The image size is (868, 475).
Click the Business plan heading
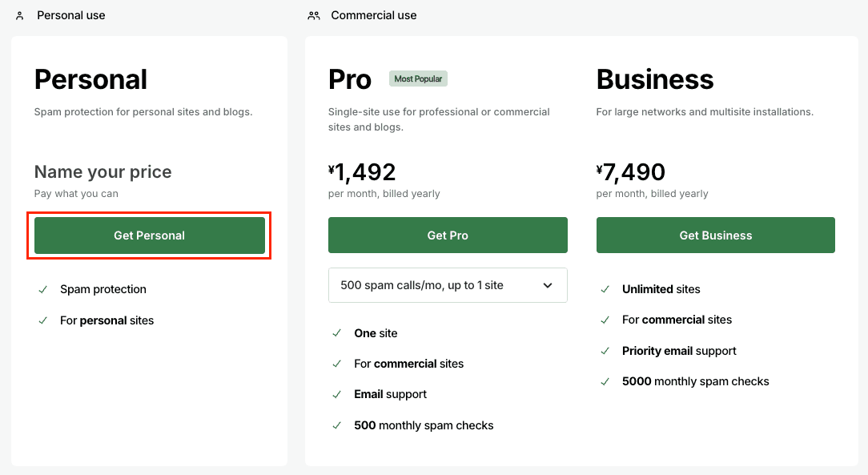pyautogui.click(x=654, y=79)
